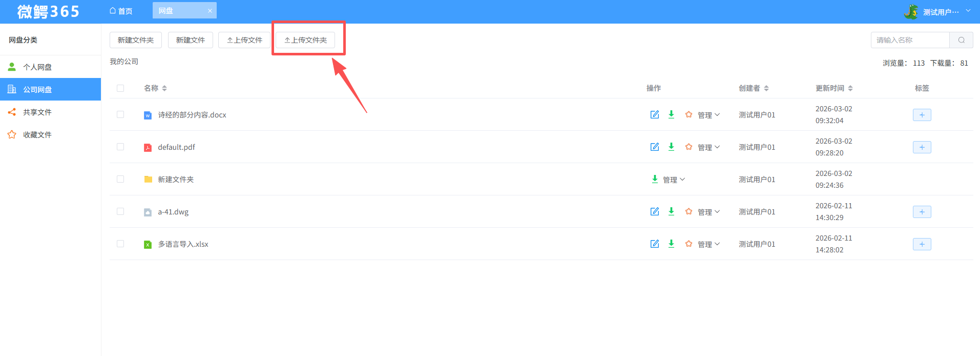Favorite a-41.dwg using the star icon

click(x=689, y=211)
